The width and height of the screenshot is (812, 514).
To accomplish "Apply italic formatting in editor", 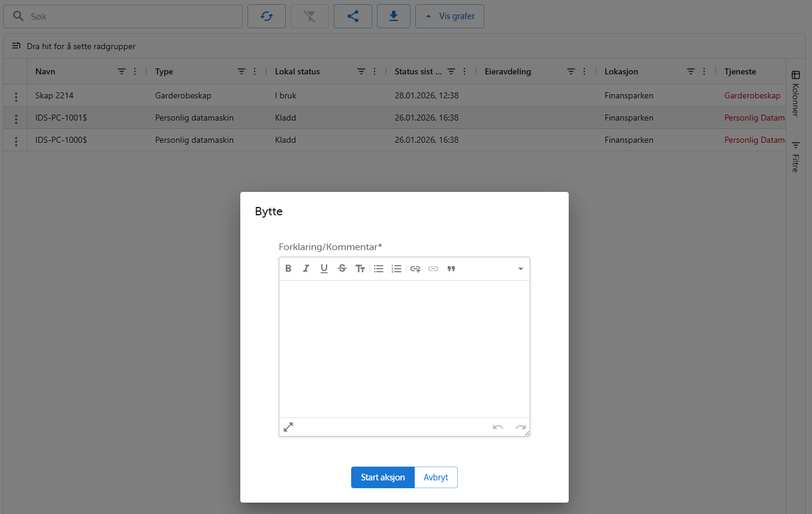I will pyautogui.click(x=306, y=269).
